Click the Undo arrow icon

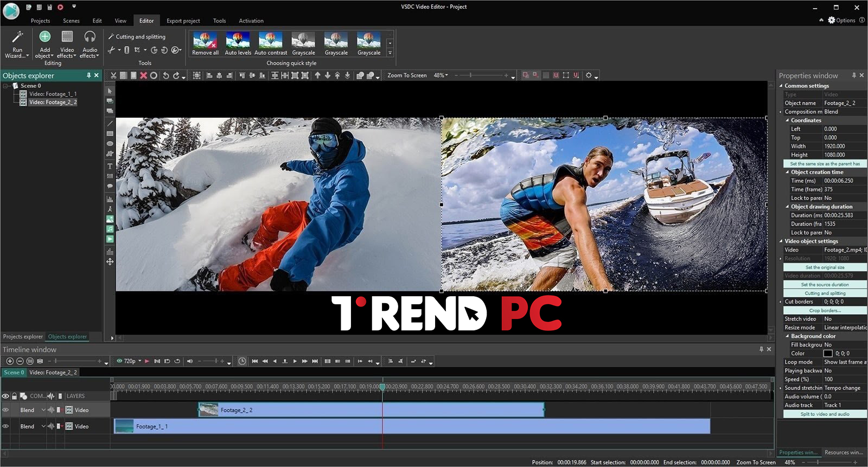(x=166, y=75)
